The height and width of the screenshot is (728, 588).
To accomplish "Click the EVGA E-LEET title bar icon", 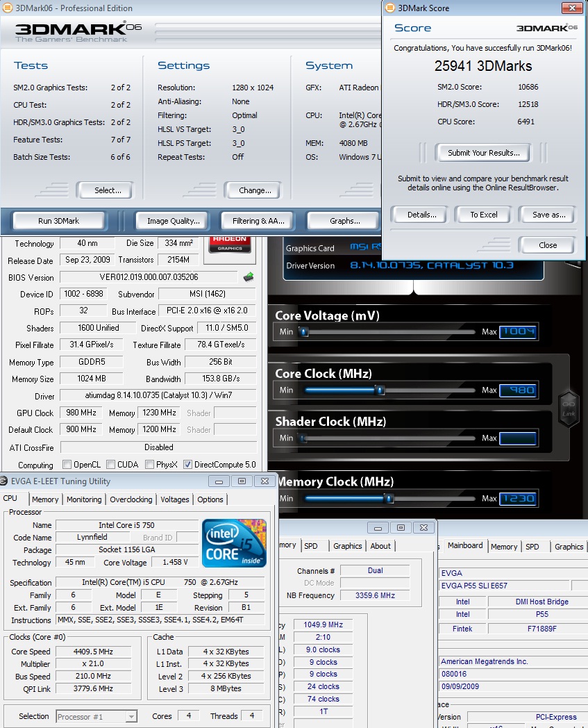I will click(3, 481).
